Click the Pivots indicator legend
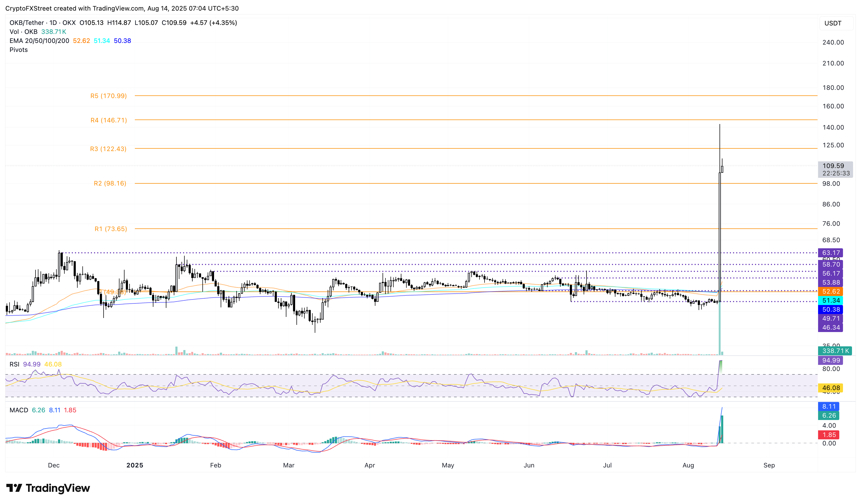Viewport: 861px width, 504px height. click(x=19, y=50)
